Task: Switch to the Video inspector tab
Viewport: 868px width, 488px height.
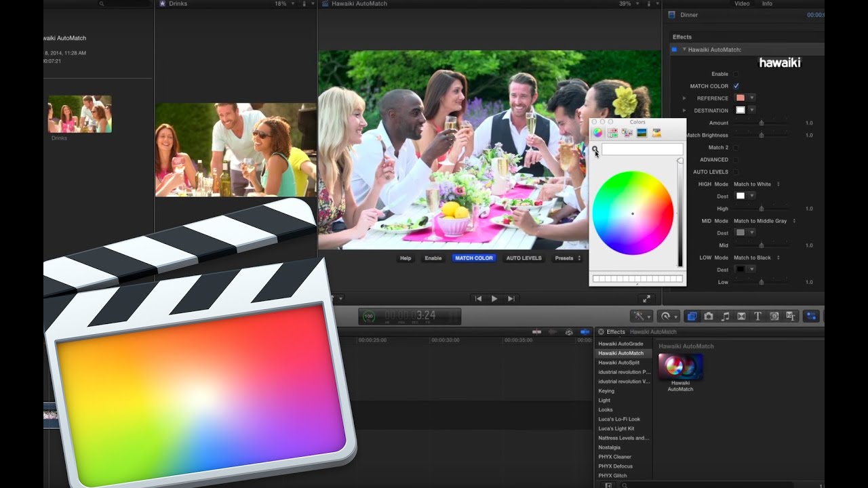Action: [x=742, y=3]
